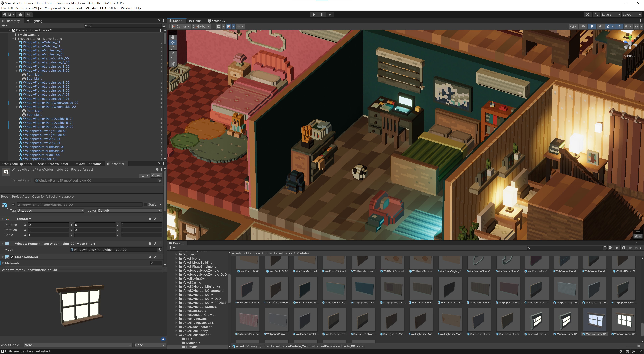Open the Tag Untagged dropdown

pos(50,210)
